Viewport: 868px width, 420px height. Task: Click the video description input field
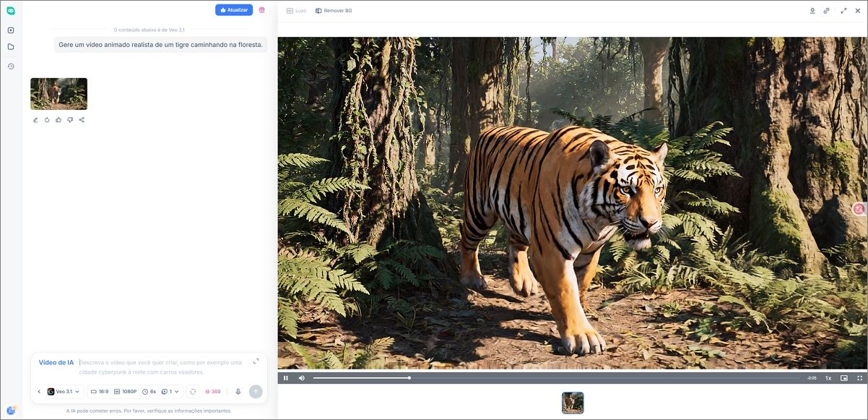click(162, 367)
